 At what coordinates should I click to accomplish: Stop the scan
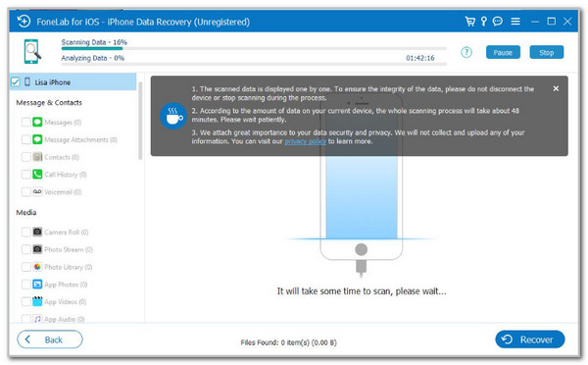547,52
